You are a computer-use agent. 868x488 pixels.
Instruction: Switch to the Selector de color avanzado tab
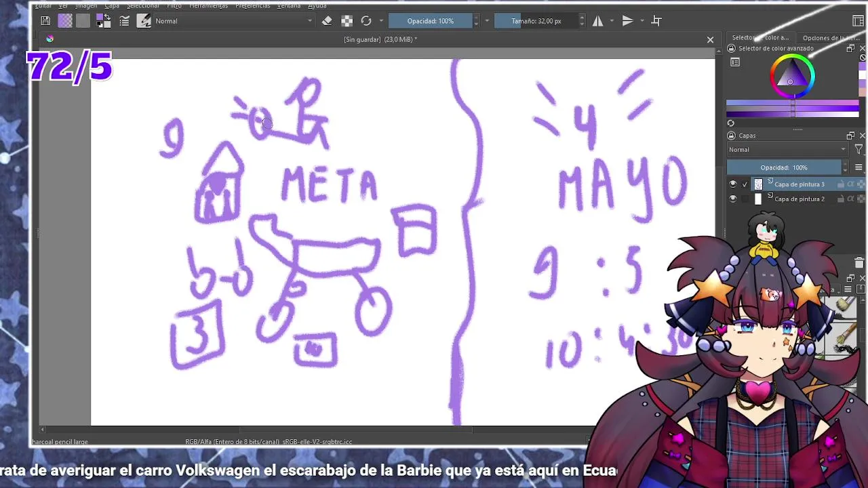760,38
